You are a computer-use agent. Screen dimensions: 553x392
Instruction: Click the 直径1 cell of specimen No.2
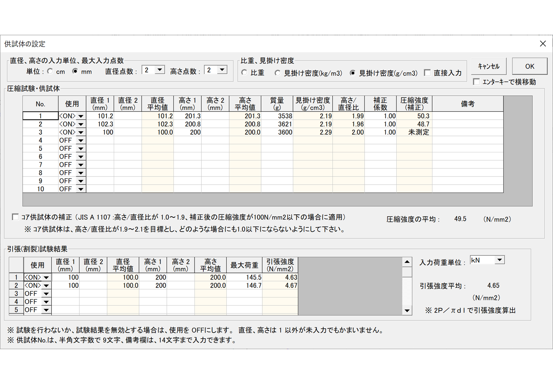point(100,124)
